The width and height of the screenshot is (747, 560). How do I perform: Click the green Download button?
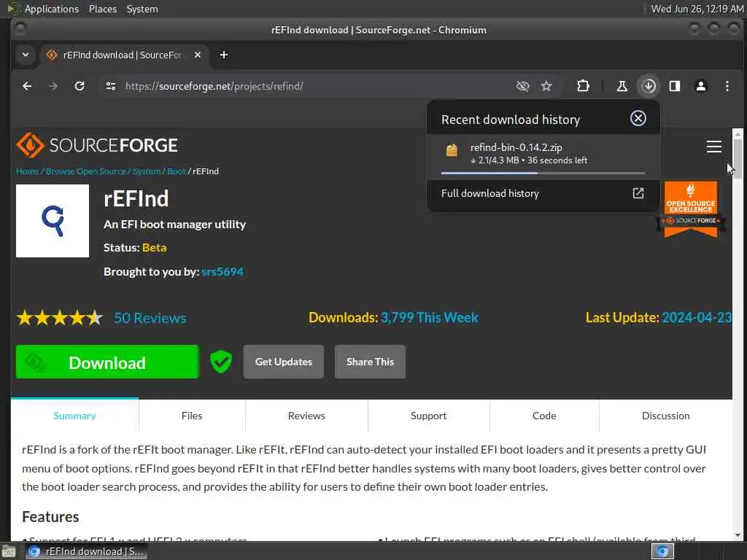pos(107,362)
